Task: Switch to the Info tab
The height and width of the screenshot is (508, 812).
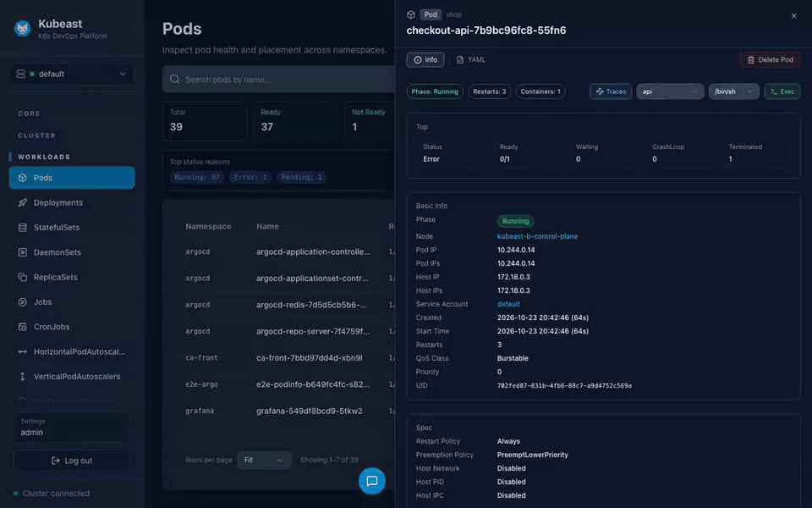Action: pos(425,59)
